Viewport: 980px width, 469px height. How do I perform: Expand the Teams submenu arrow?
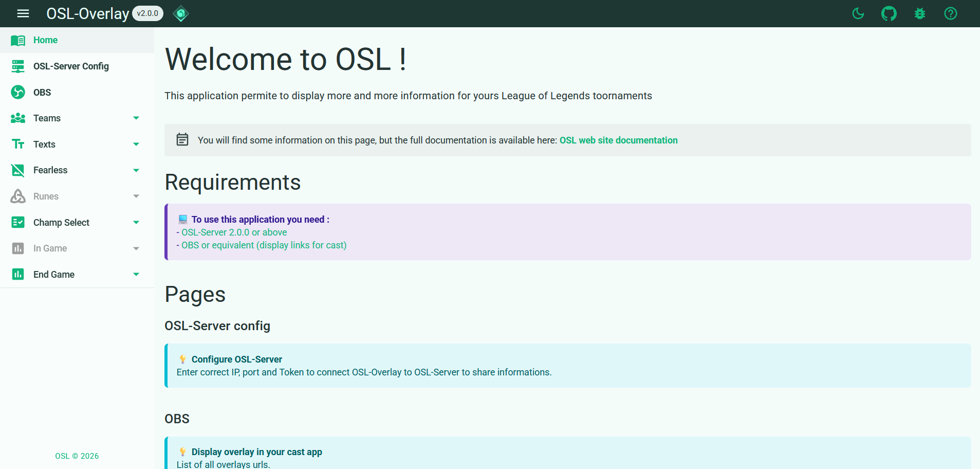(136, 118)
